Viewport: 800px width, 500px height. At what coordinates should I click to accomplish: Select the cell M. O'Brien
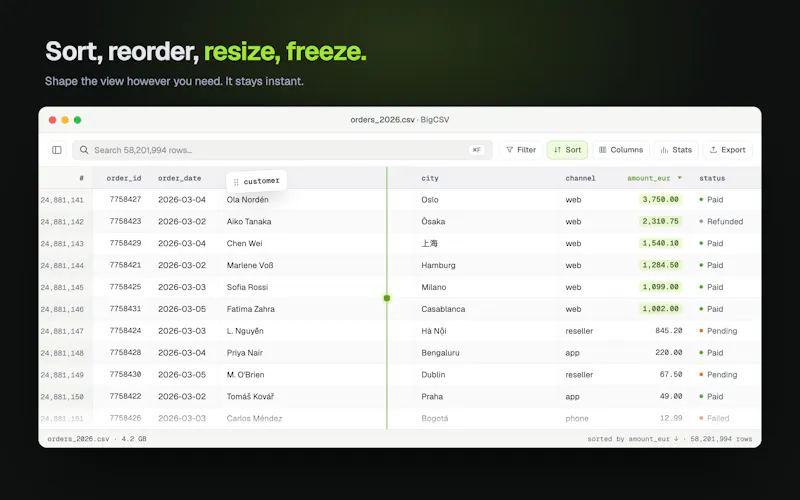pyautogui.click(x=245, y=375)
